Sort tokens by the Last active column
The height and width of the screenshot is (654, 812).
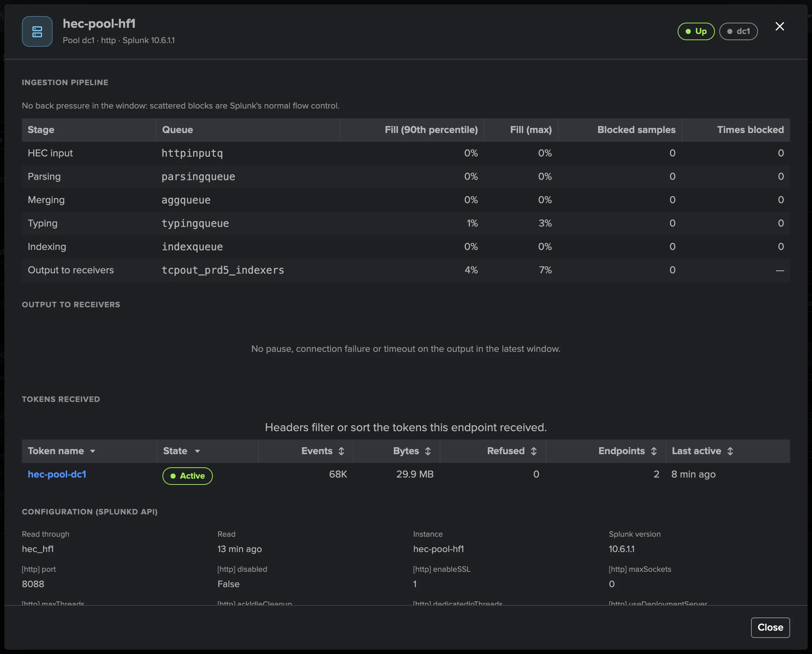[730, 451]
